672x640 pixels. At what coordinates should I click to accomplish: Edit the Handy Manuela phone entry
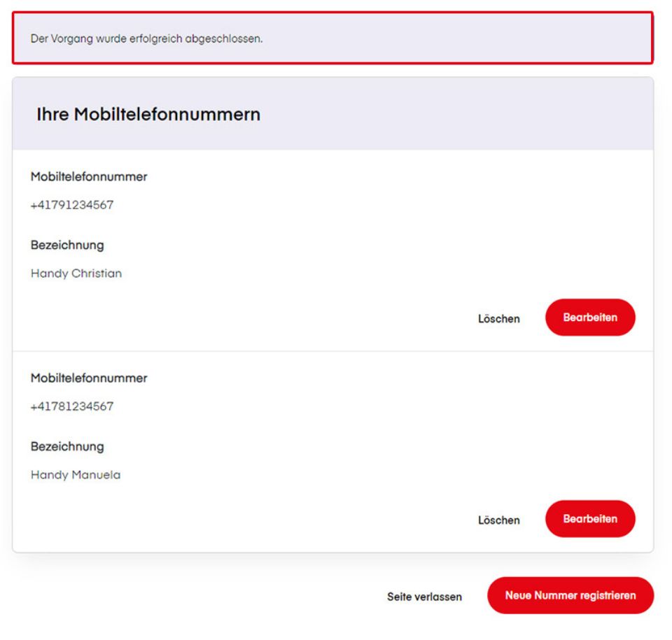tap(589, 519)
